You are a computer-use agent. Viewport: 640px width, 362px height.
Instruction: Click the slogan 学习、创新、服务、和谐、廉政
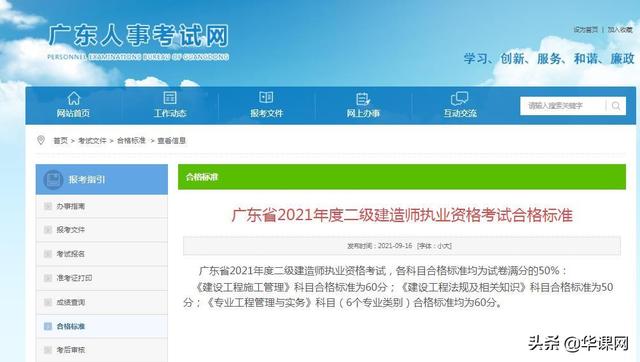point(549,59)
